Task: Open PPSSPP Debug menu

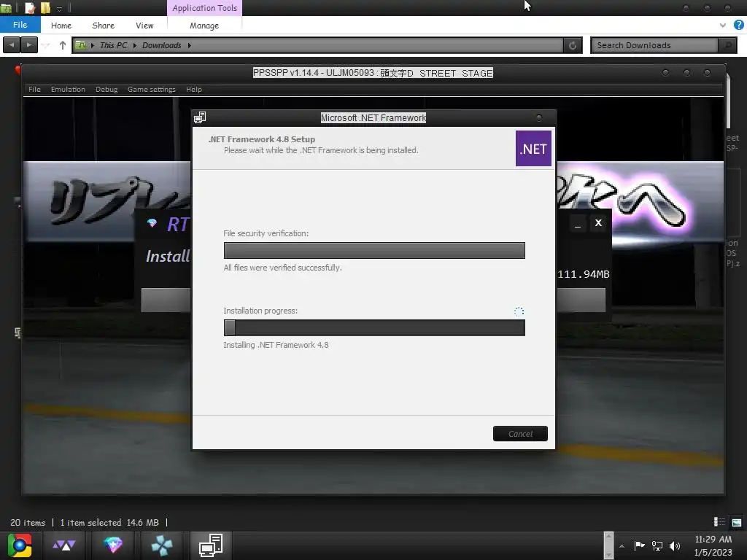Action: tap(107, 89)
